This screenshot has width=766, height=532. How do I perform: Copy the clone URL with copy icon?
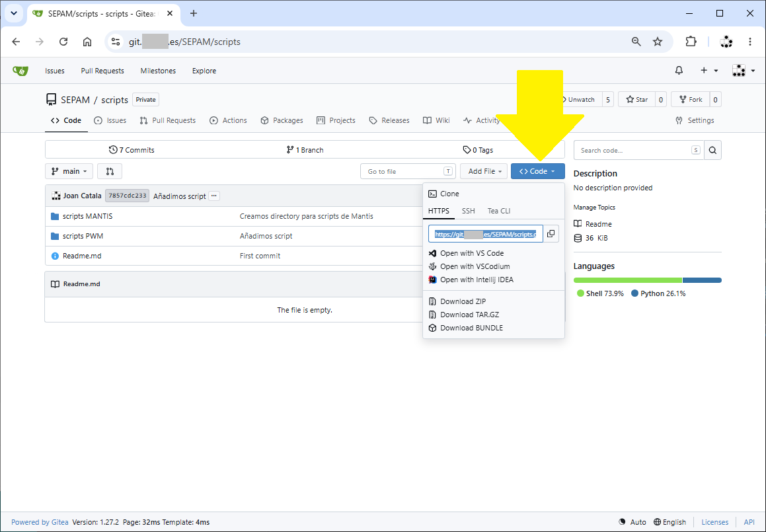[551, 233]
